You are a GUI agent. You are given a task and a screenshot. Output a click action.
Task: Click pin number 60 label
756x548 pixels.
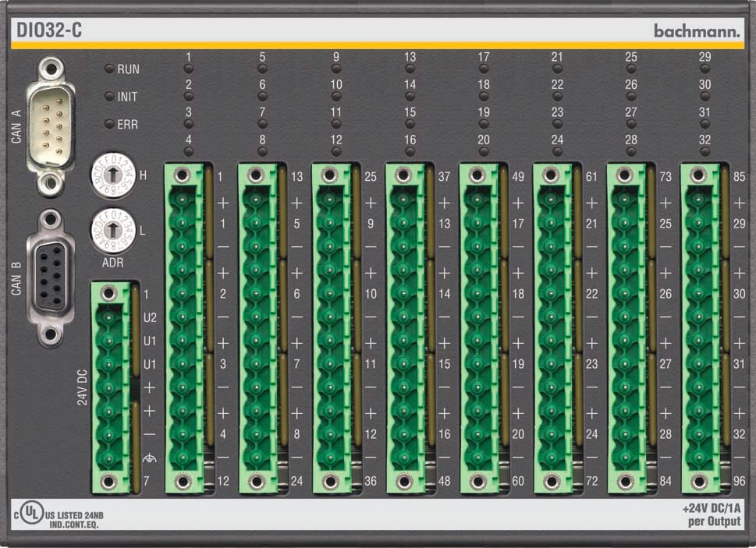point(518,481)
